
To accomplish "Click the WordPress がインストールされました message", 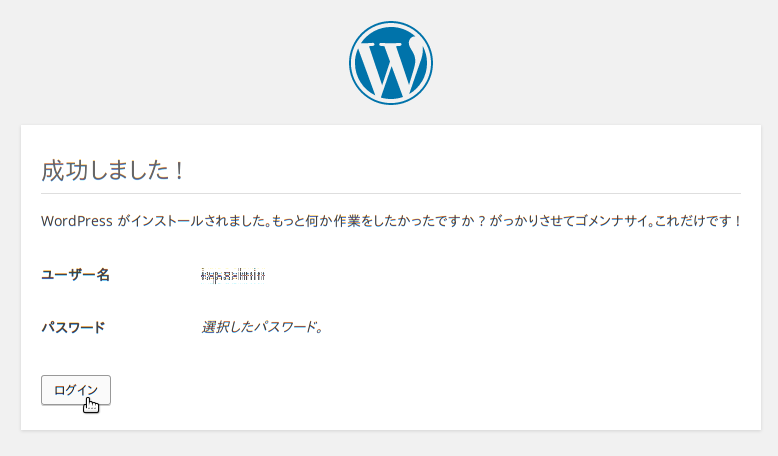I will point(391,221).
